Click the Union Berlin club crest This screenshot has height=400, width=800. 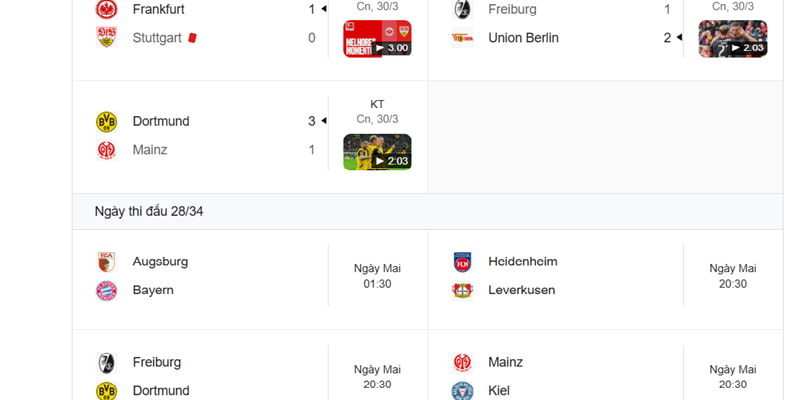[462, 38]
